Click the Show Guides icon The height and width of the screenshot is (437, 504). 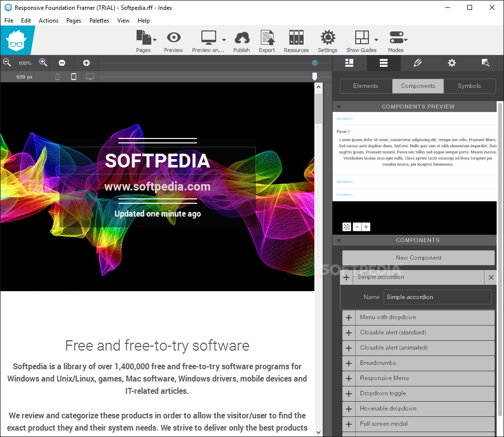pyautogui.click(x=362, y=38)
